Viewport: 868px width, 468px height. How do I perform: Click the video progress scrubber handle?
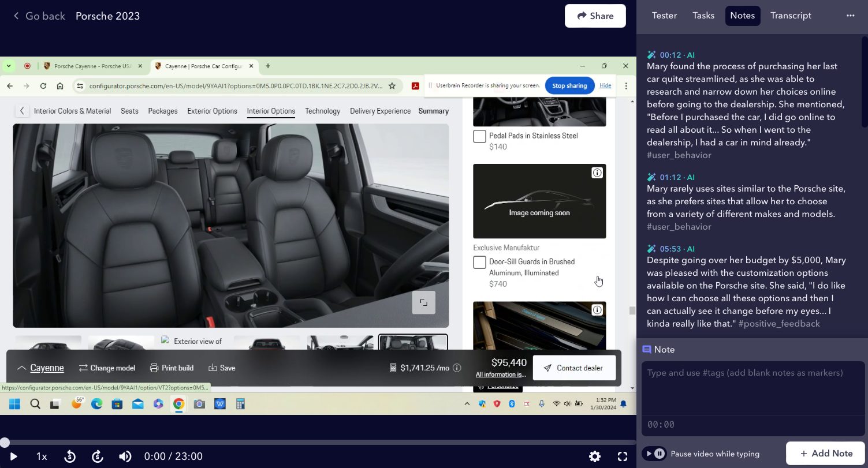point(5,443)
